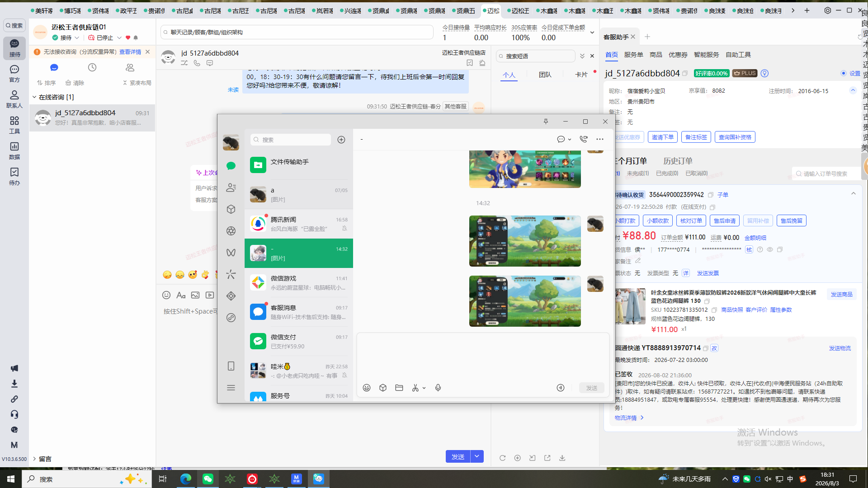Image resolution: width=868 pixels, height=488 pixels.
Task: Open history clock tab icon in JD session list
Action: tap(92, 67)
